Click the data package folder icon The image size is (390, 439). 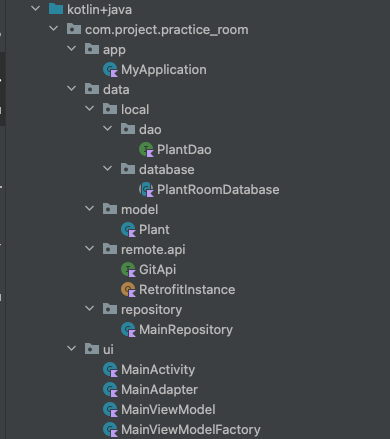(x=92, y=89)
